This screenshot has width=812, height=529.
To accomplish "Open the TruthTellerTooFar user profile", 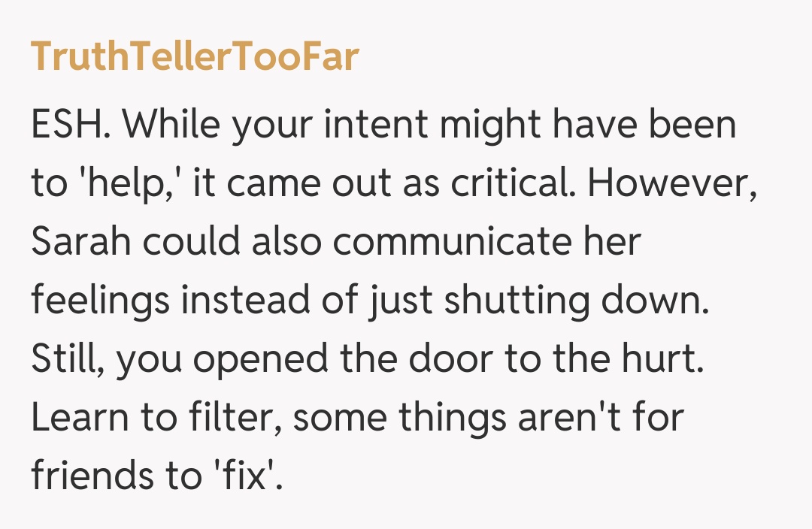I will point(195,58).
